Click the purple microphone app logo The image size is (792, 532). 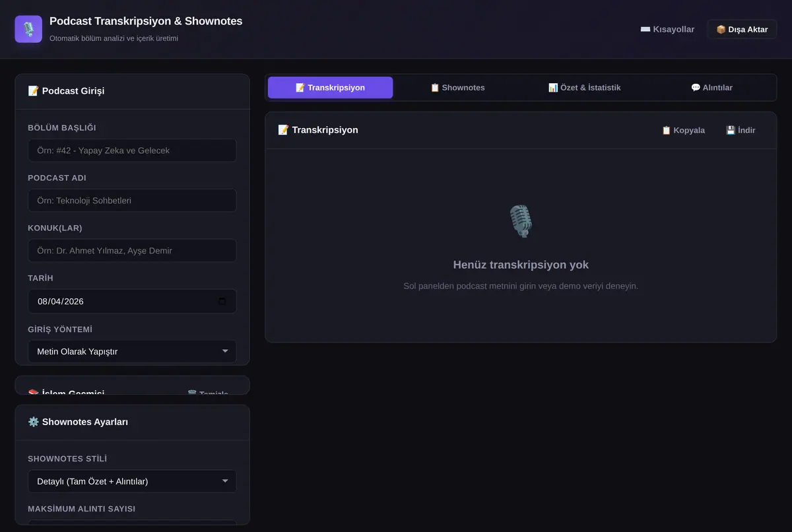[28, 29]
